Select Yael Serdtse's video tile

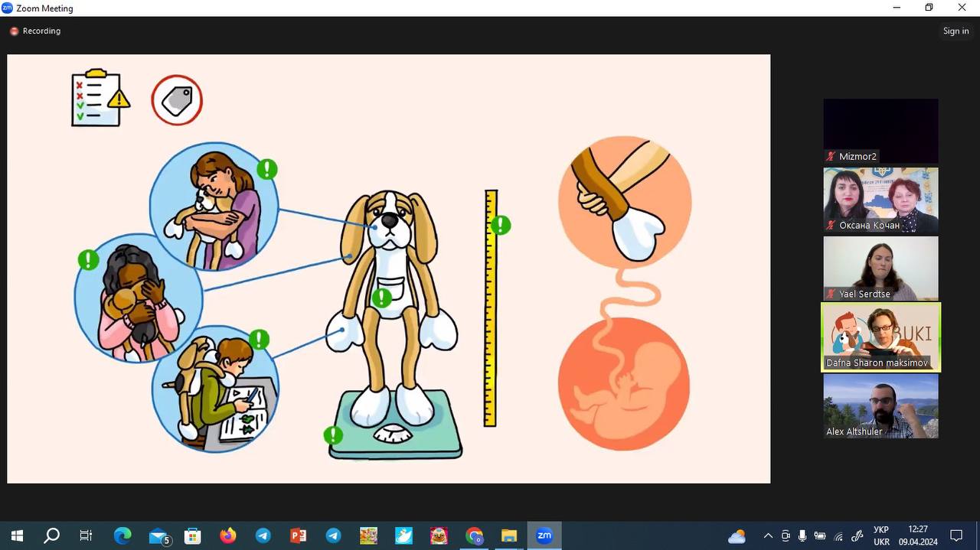[x=880, y=268]
